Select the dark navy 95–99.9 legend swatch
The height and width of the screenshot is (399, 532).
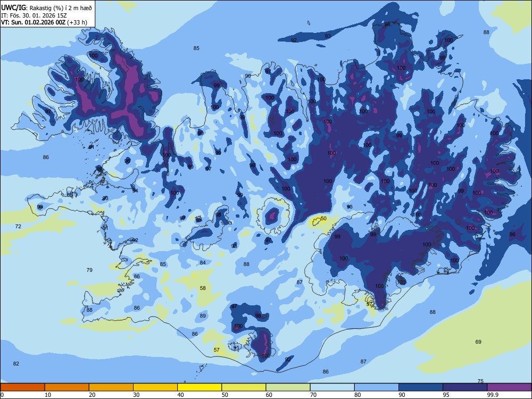465,387
